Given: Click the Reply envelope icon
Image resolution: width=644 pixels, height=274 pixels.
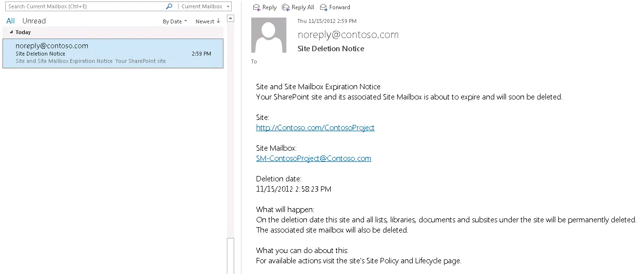Looking at the screenshot, I should point(257,7).
